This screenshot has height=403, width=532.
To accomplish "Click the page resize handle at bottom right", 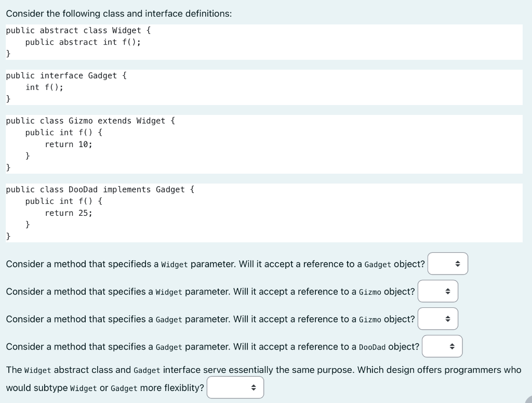I will [528, 399].
